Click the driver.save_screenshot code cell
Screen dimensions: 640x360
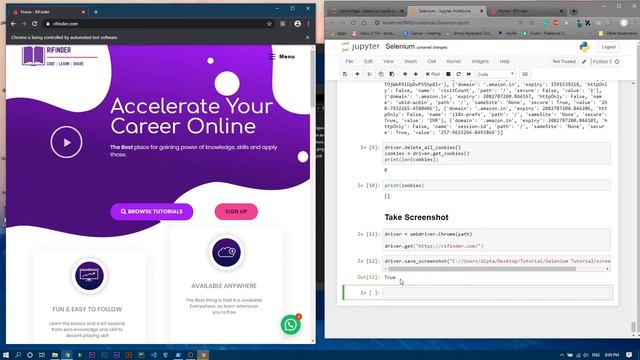click(x=497, y=261)
